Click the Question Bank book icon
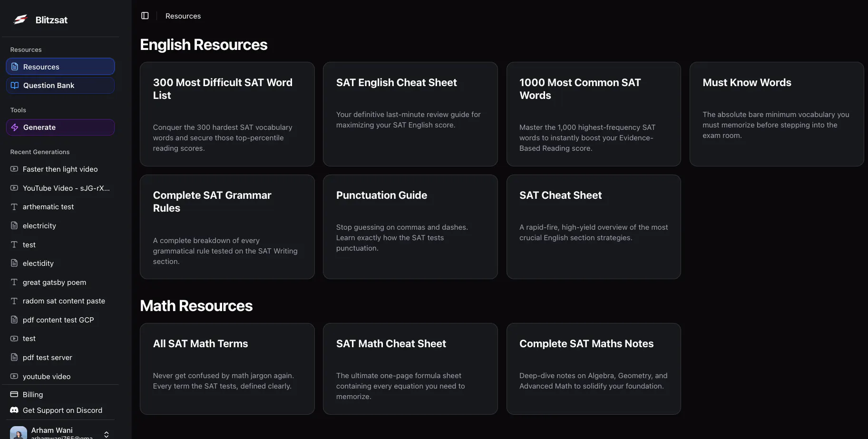This screenshot has width=868, height=439. (x=15, y=85)
